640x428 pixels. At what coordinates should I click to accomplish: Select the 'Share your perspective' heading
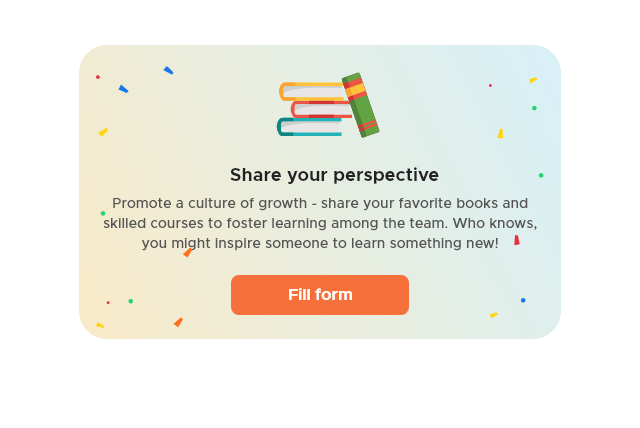tap(334, 175)
